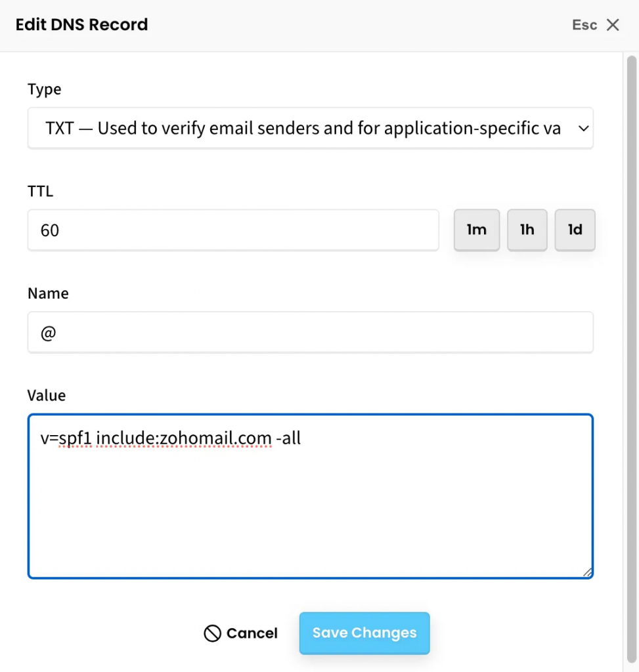Close the Edit DNS Record dialog with X
This screenshot has height=672, width=639.
point(613,25)
